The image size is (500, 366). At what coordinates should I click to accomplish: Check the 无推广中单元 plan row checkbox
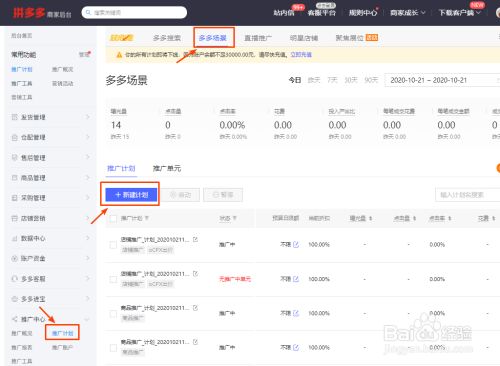click(113, 279)
